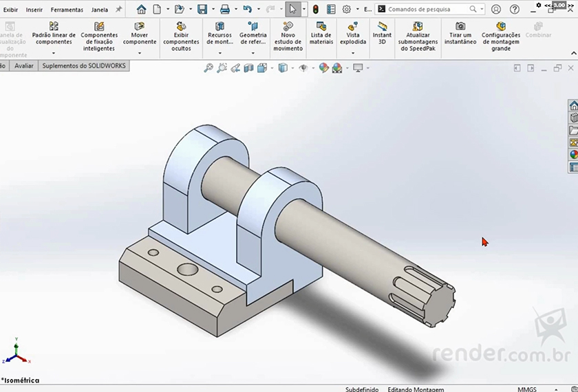Toggle the menu bar pin icon
This screenshot has height=392, width=578.
pos(118,10)
